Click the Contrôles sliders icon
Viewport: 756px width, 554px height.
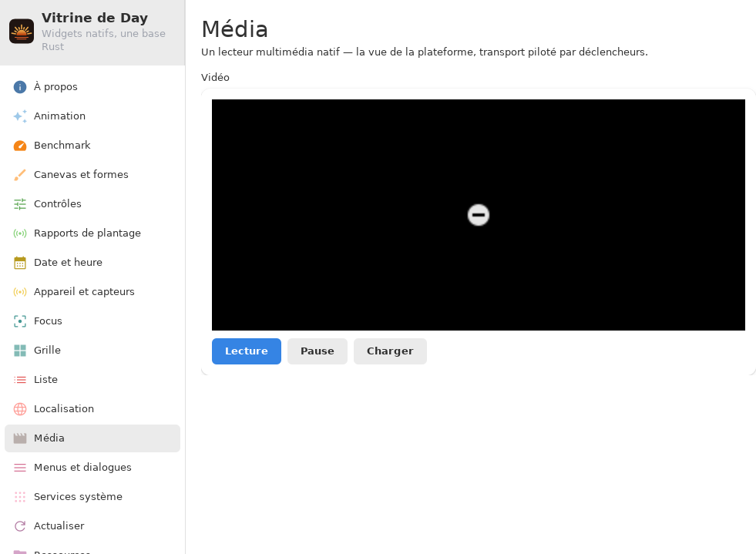[20, 204]
